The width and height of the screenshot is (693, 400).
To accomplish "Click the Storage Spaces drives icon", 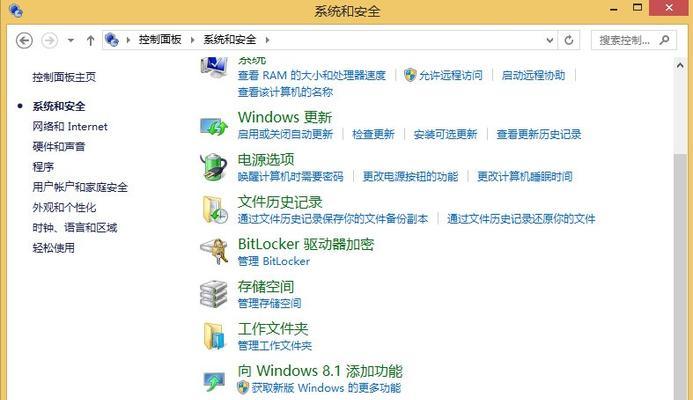I will click(213, 294).
